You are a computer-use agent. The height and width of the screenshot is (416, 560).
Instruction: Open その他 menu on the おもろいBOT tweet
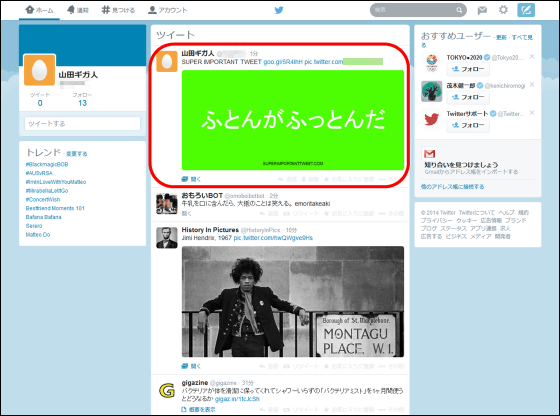coord(391,214)
